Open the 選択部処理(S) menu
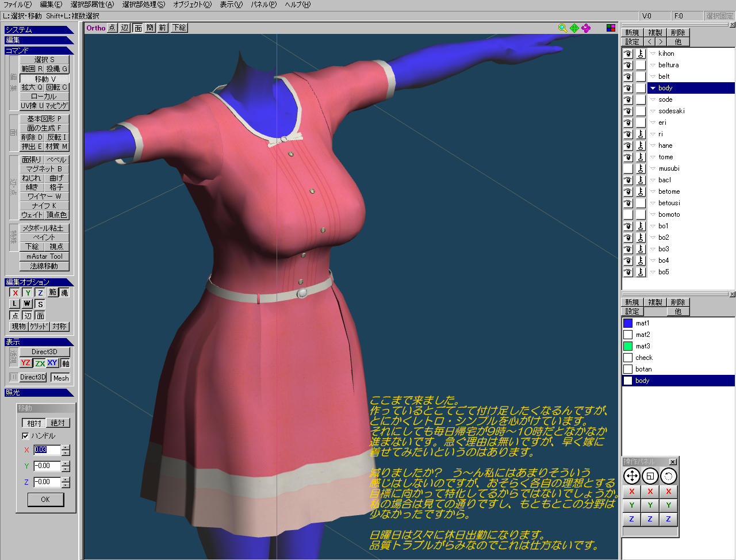 click(x=143, y=5)
